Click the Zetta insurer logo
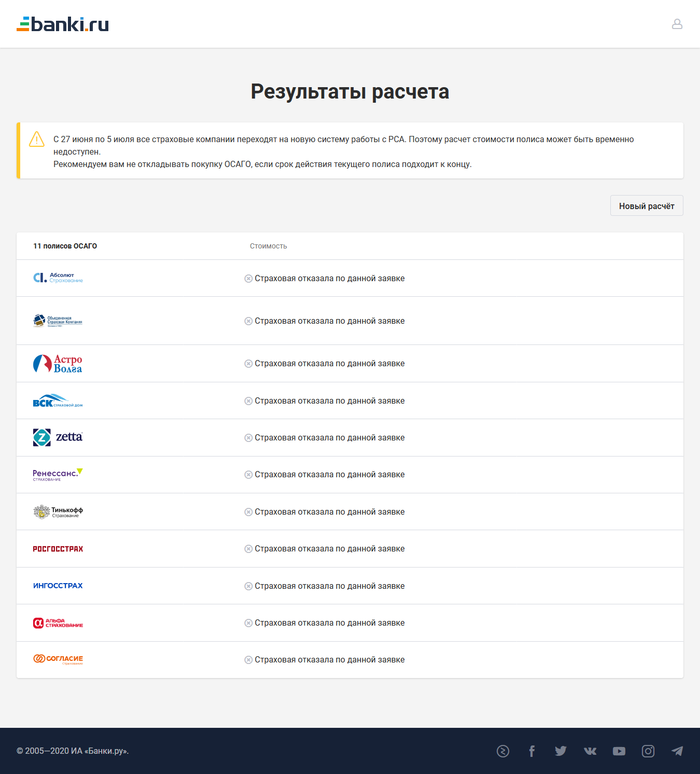Image resolution: width=700 pixels, height=774 pixels. tap(58, 437)
